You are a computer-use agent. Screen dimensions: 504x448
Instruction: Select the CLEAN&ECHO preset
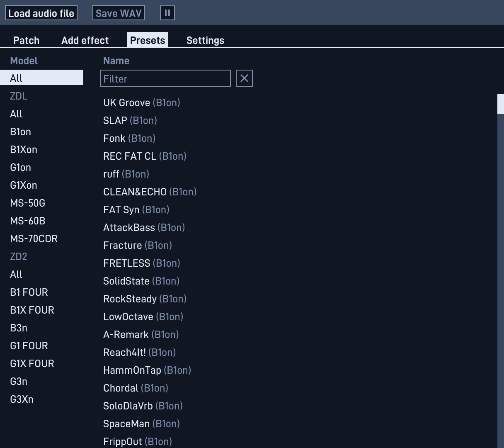tap(150, 192)
